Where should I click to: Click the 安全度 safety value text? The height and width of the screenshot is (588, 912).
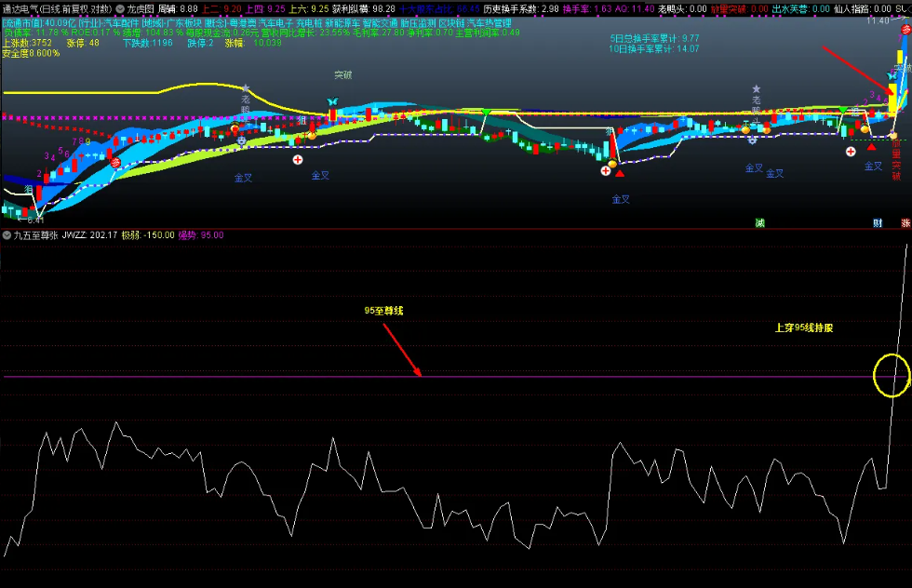(30, 53)
